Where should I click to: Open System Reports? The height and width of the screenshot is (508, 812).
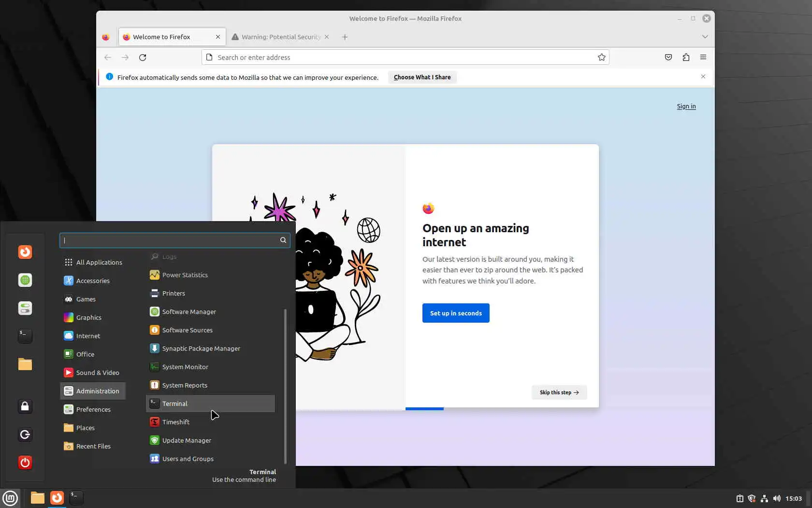tap(211, 385)
